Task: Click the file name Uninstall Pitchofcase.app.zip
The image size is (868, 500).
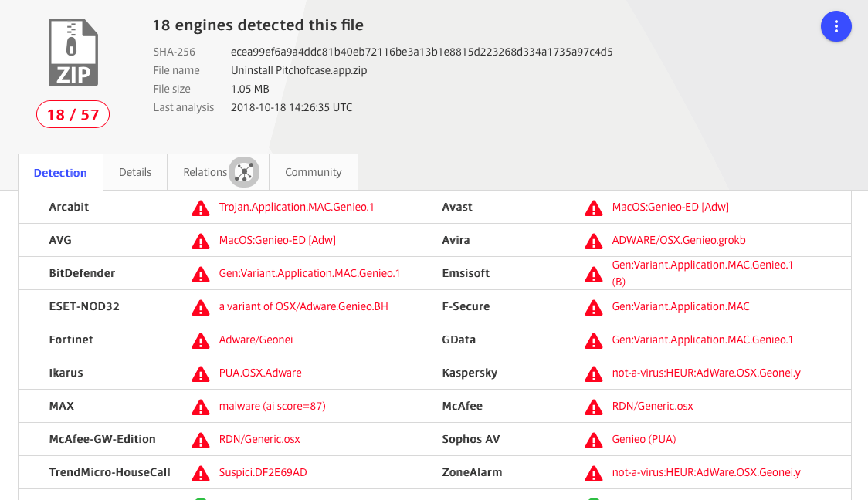Action: (299, 70)
